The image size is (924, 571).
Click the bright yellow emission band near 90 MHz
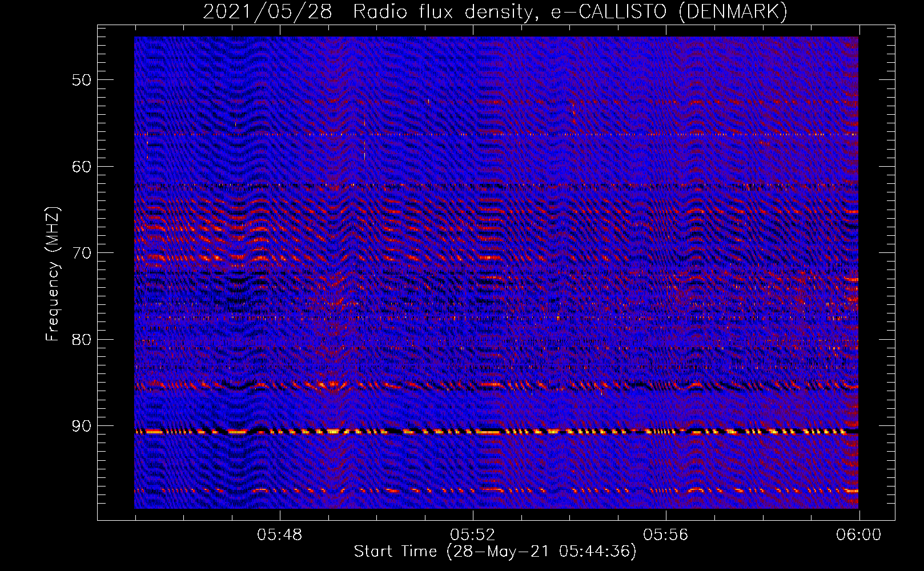point(496,432)
